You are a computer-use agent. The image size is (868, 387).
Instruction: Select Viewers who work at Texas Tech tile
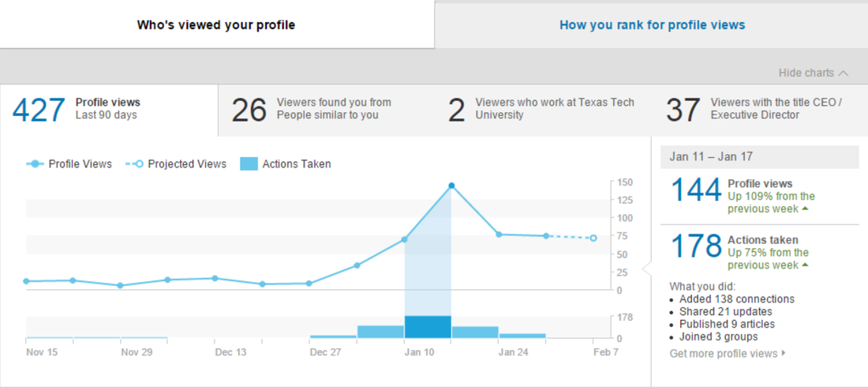click(x=543, y=110)
